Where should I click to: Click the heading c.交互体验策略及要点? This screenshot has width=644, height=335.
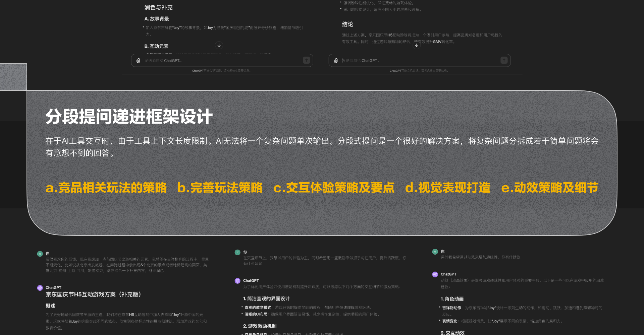click(x=334, y=188)
